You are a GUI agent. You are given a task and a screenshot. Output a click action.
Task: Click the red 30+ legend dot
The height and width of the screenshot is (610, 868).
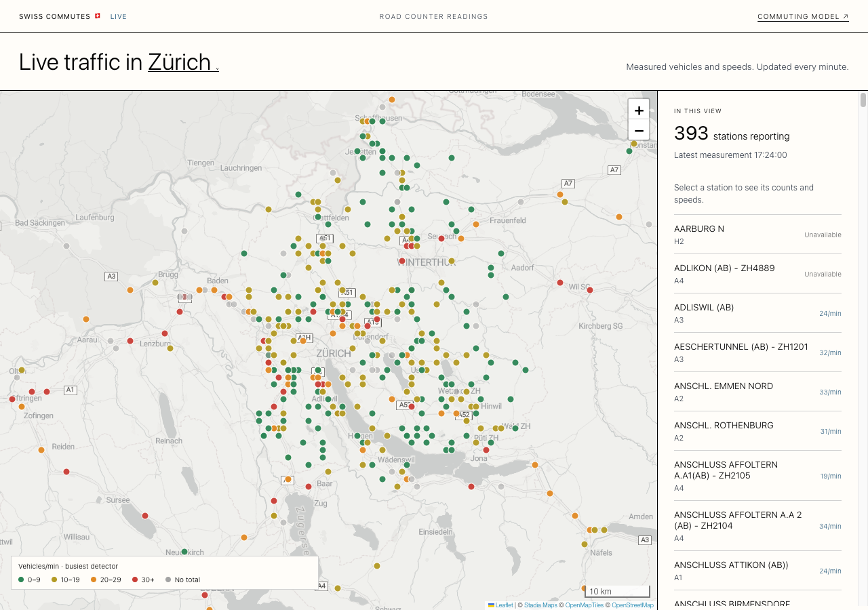[134, 579]
